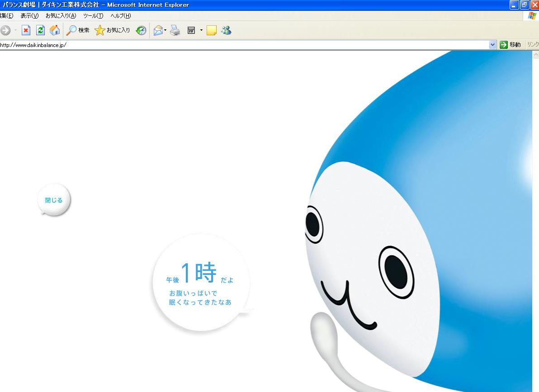Open the ヘルプ(H) menu
The width and height of the screenshot is (539, 392).
(x=121, y=16)
